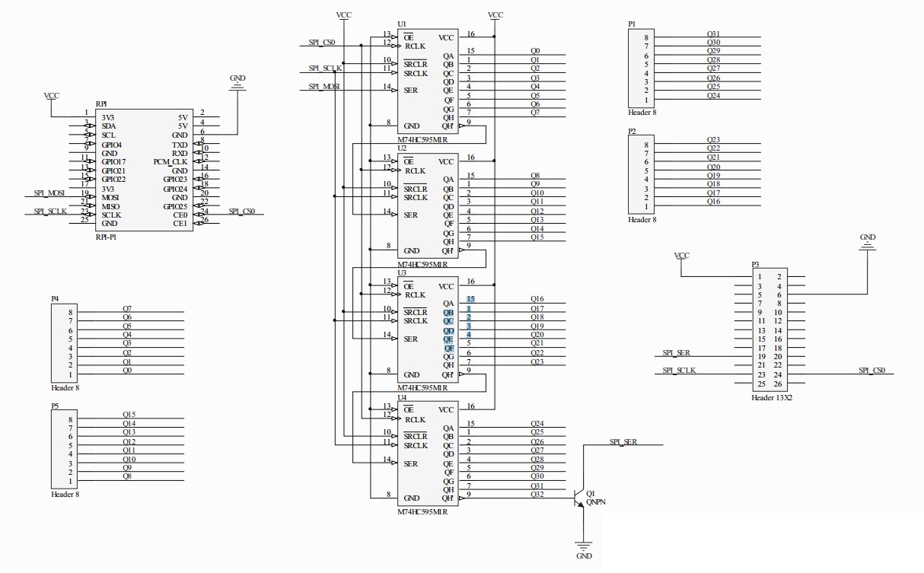Select the U3 designator label
This screenshot has width=924, height=573.
point(402,272)
